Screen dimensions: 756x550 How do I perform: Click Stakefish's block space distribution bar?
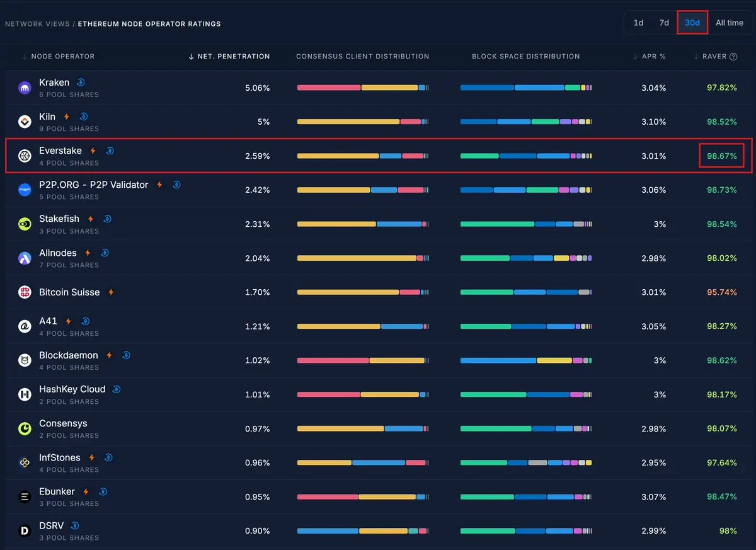(526, 224)
